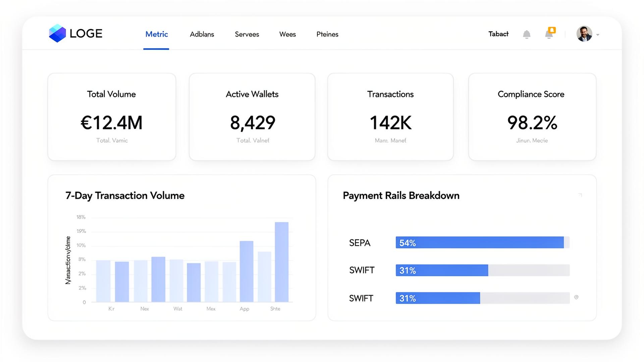Click the location pin beside the SWIFT bar

tap(577, 297)
